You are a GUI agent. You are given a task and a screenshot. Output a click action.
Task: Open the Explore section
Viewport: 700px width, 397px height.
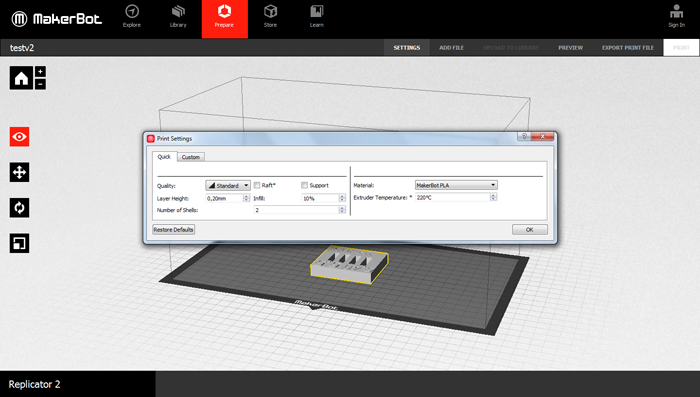(132, 16)
